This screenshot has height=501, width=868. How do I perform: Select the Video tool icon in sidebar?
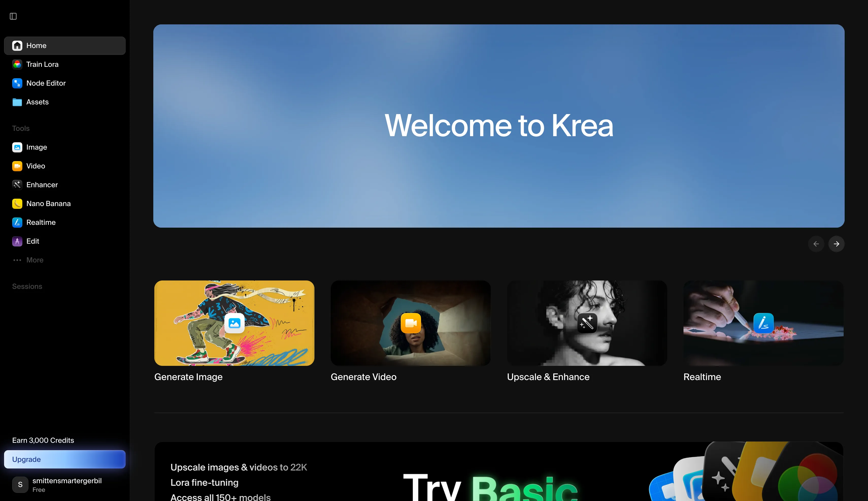coord(17,166)
